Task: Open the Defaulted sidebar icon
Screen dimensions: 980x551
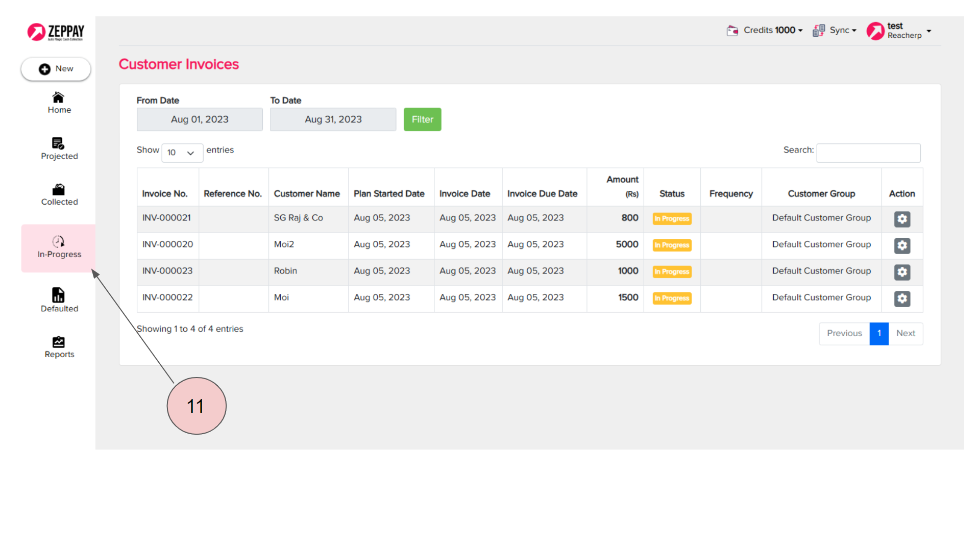Action: coord(59,296)
